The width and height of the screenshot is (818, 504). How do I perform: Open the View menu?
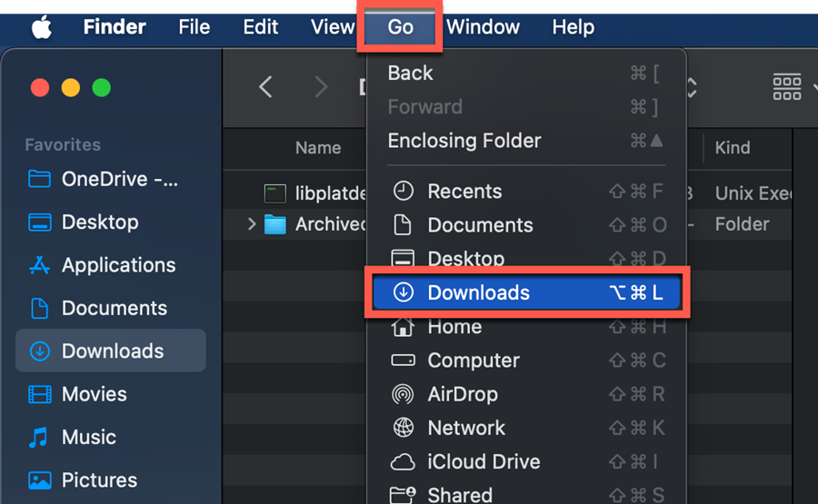point(333,27)
